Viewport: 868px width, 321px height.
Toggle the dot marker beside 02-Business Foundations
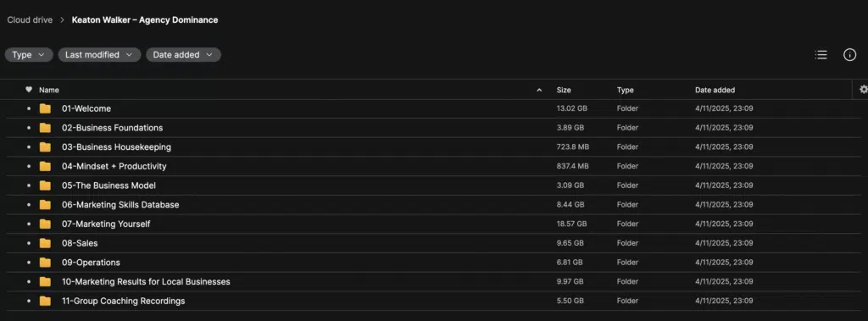point(29,128)
